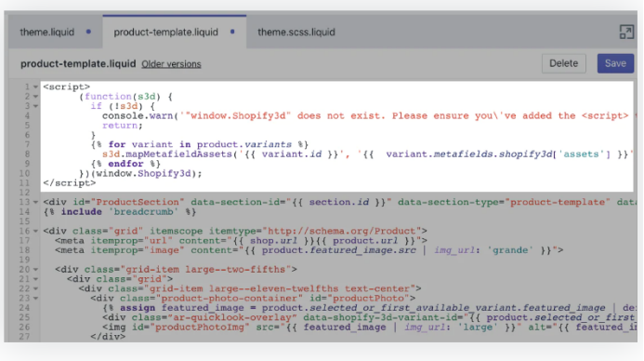The height and width of the screenshot is (361, 644).
Task: Click the 'return;' statement on line 5
Action: click(x=123, y=126)
